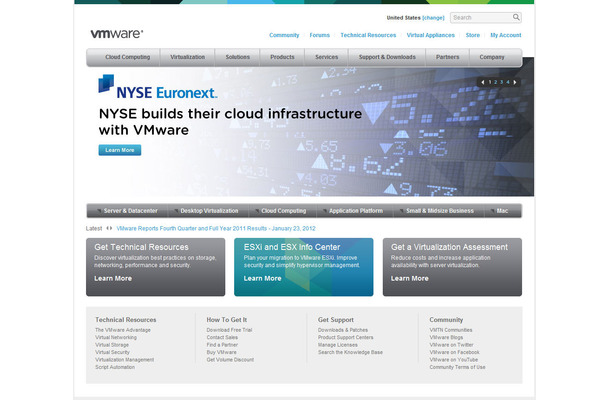
Task: Select carousel slide 1
Action: pos(490,82)
